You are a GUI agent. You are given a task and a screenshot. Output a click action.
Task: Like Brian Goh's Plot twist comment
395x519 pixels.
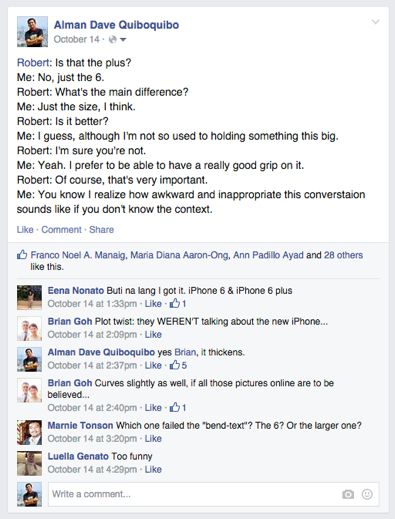coord(153,334)
